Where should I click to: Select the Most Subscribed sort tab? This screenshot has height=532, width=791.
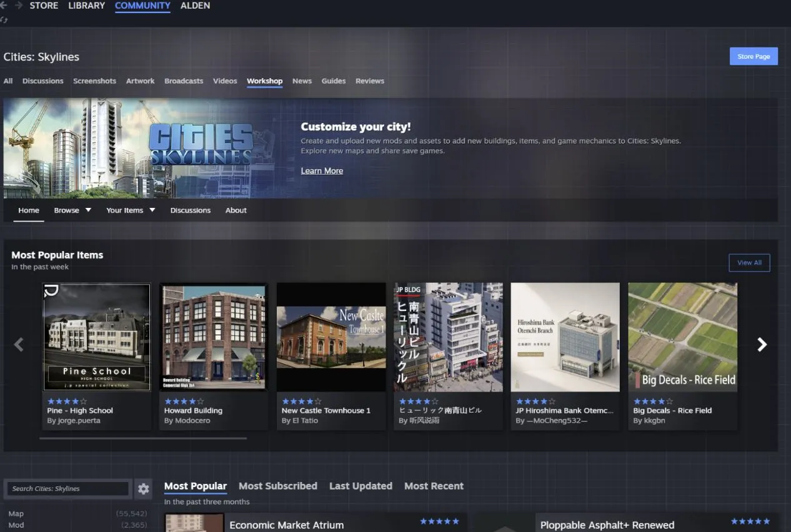[x=278, y=486]
